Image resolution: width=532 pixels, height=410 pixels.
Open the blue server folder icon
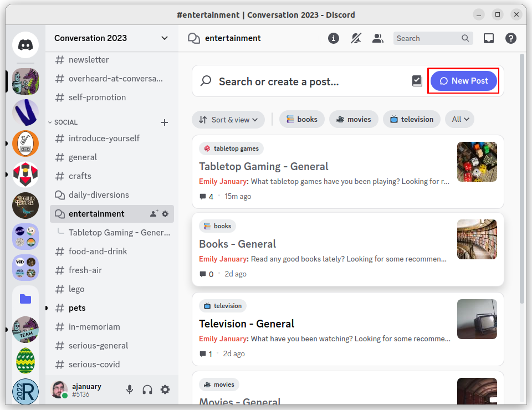pyautogui.click(x=25, y=299)
